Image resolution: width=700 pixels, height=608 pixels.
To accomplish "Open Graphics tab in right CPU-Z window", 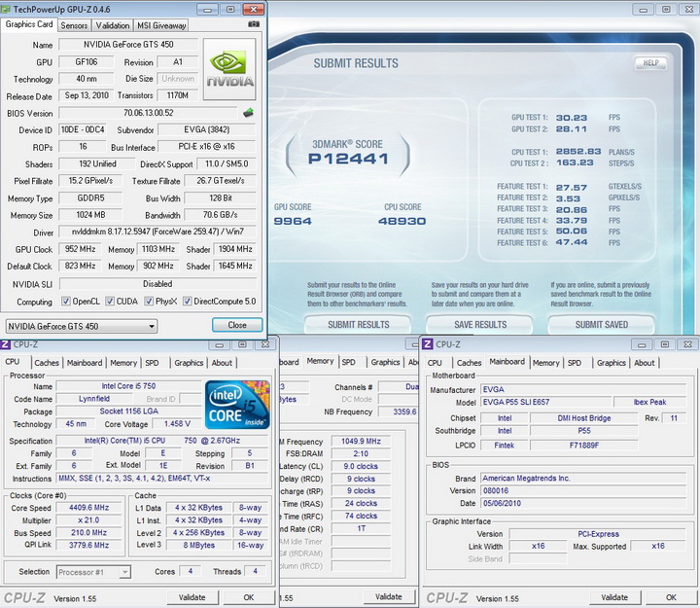I will (612, 363).
